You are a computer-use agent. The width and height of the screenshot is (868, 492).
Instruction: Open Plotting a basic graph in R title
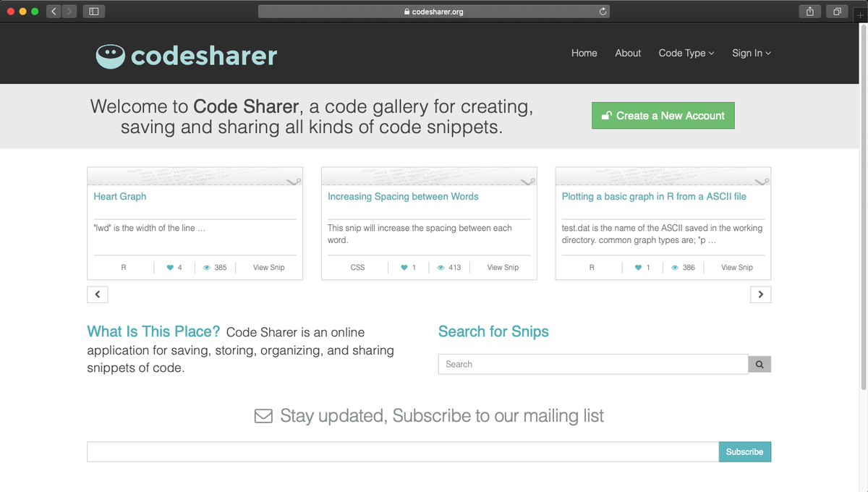pyautogui.click(x=654, y=197)
